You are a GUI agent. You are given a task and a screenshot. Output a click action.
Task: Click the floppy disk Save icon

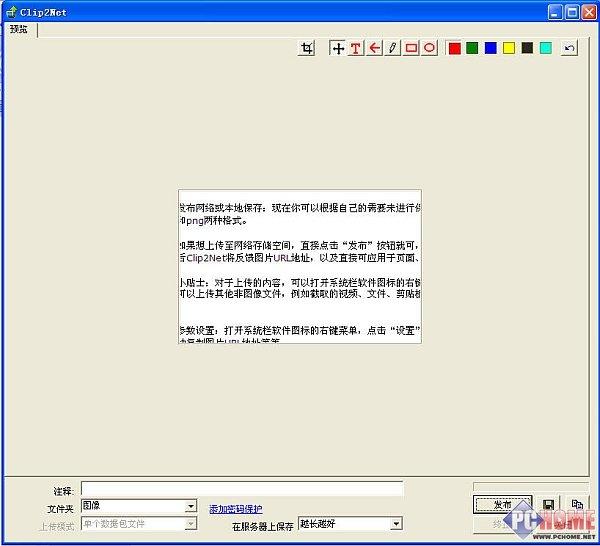(x=548, y=505)
